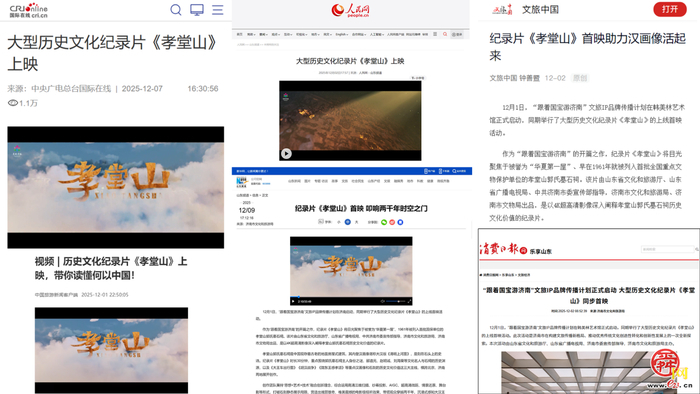This screenshot has width=700, height=394.
Task: Switch to desktop version on CRI page
Action: pyautogui.click(x=197, y=9)
